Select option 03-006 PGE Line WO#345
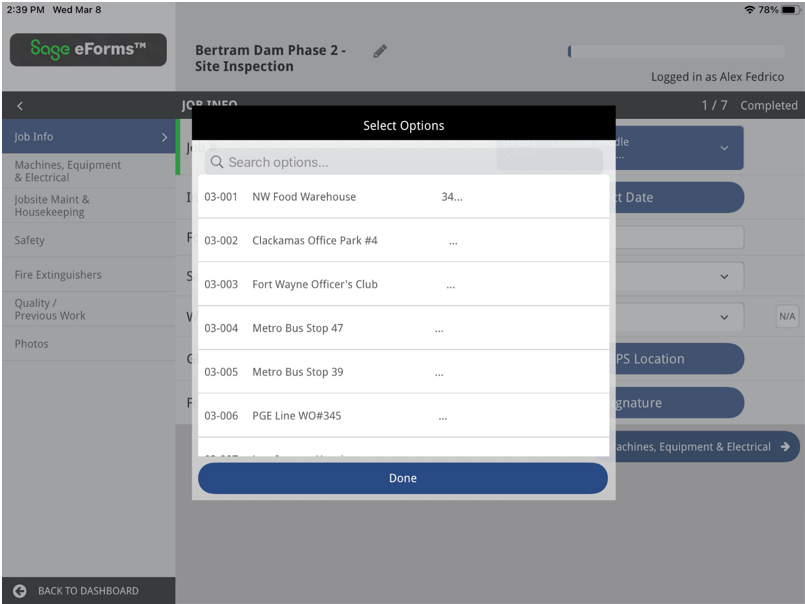This screenshot has width=805, height=604. pyautogui.click(x=404, y=416)
